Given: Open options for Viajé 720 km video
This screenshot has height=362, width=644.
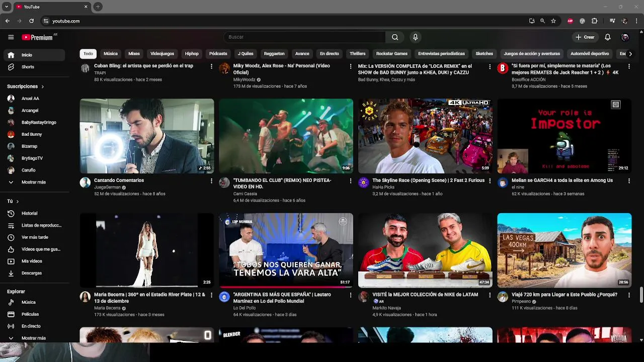Looking at the screenshot, I should (629, 295).
